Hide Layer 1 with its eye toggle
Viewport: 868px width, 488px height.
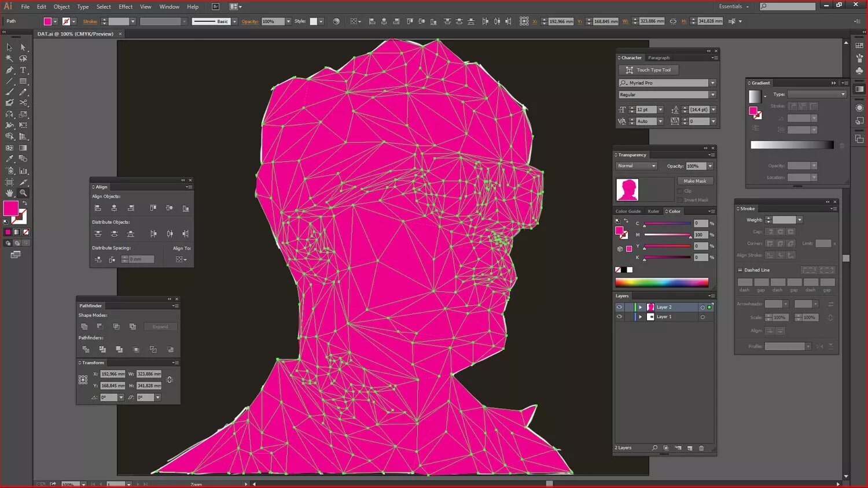tap(619, 316)
